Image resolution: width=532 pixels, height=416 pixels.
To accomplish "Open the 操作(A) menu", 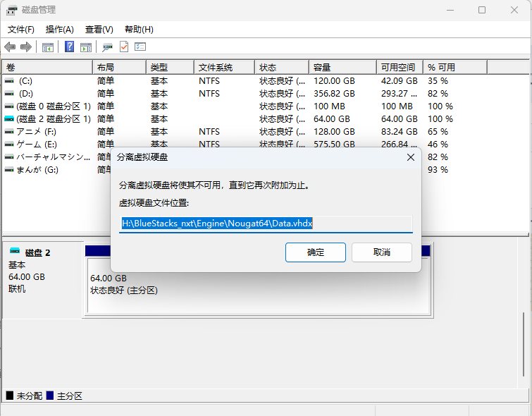I will pyautogui.click(x=60, y=30).
